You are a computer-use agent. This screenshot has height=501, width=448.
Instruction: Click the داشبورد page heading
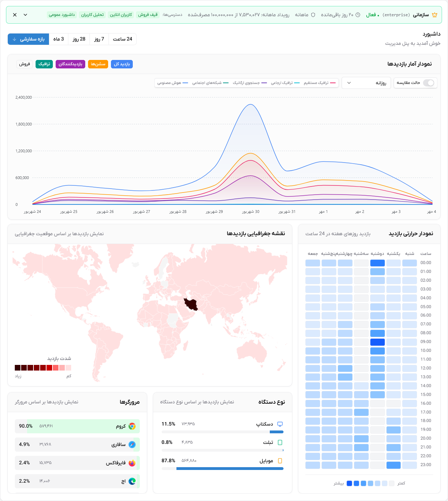[x=431, y=34]
